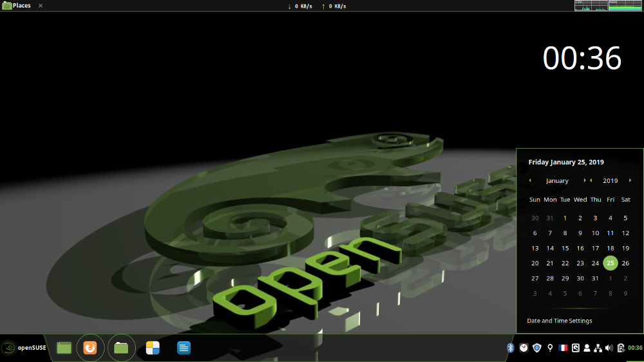
Task: Click the analog clock tray icon
Action: pos(523,348)
